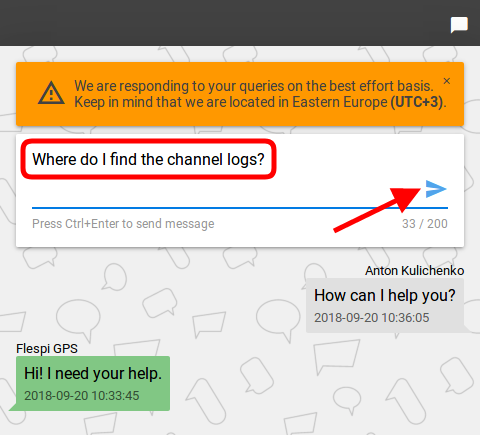Click the character counter '33 / 200'
The image size is (480, 435).
(x=425, y=224)
